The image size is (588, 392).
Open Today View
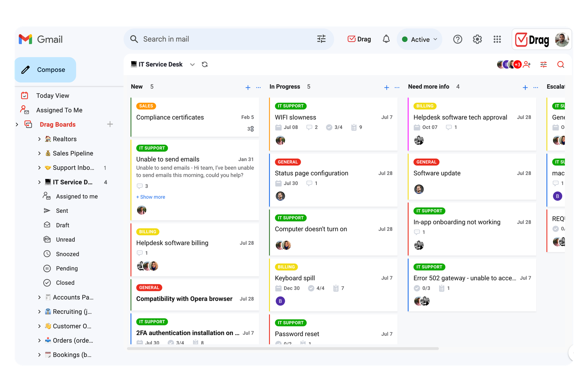53,96
